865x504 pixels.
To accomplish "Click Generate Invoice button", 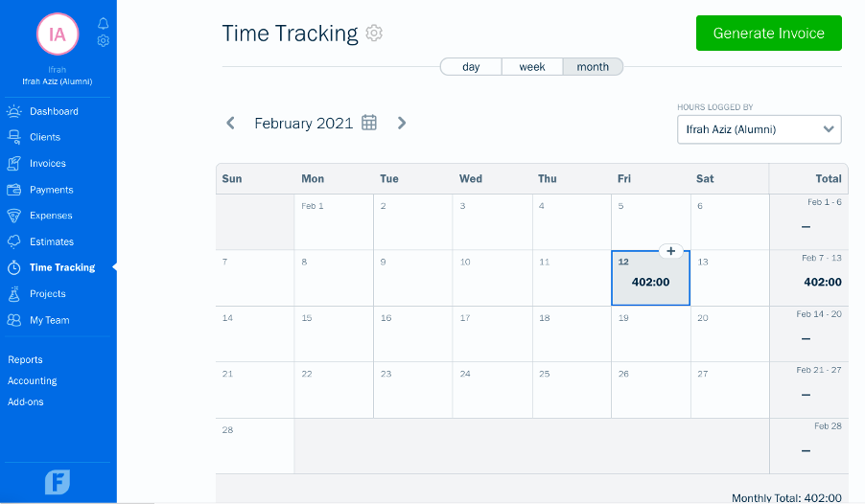I will coord(768,34).
